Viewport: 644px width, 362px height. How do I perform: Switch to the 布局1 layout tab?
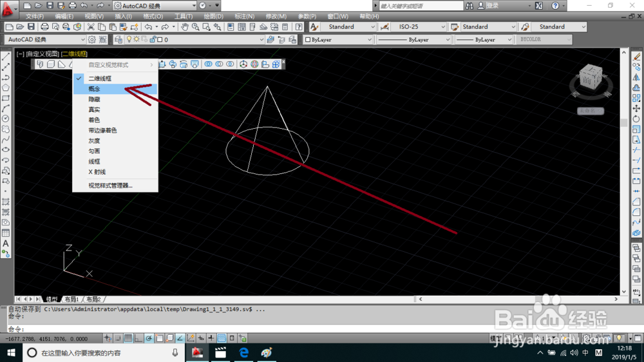click(71, 299)
